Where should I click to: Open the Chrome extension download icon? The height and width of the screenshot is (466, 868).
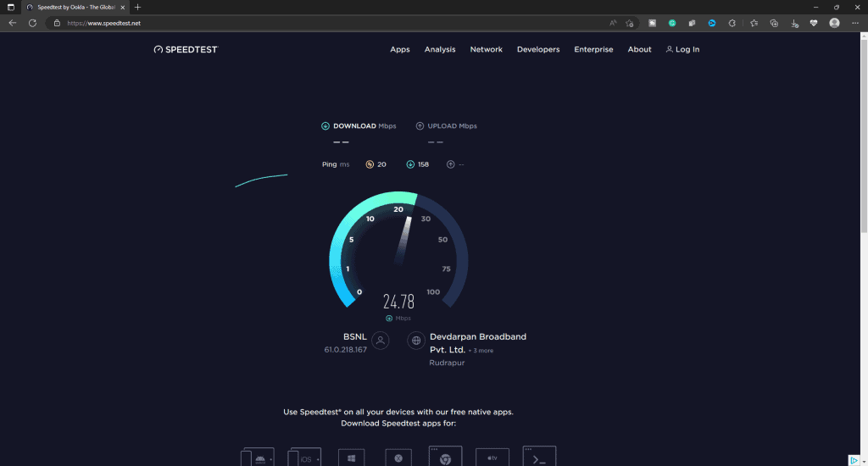pos(445,457)
